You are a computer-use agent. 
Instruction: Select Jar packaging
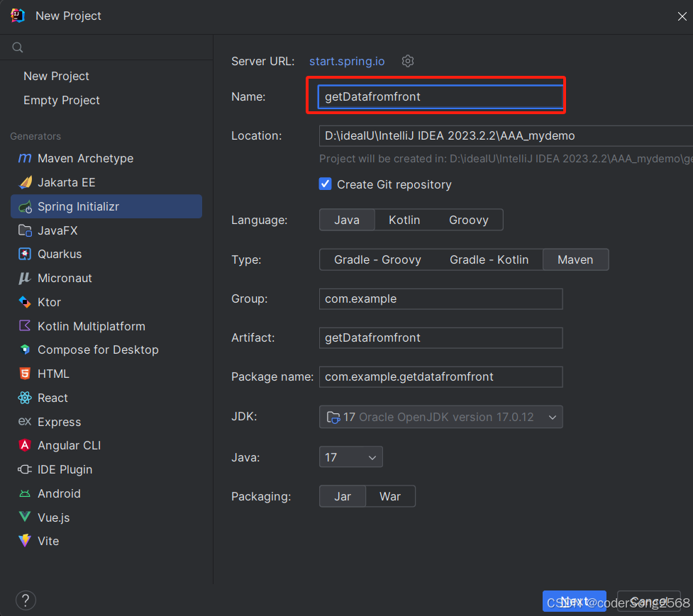pyautogui.click(x=343, y=496)
